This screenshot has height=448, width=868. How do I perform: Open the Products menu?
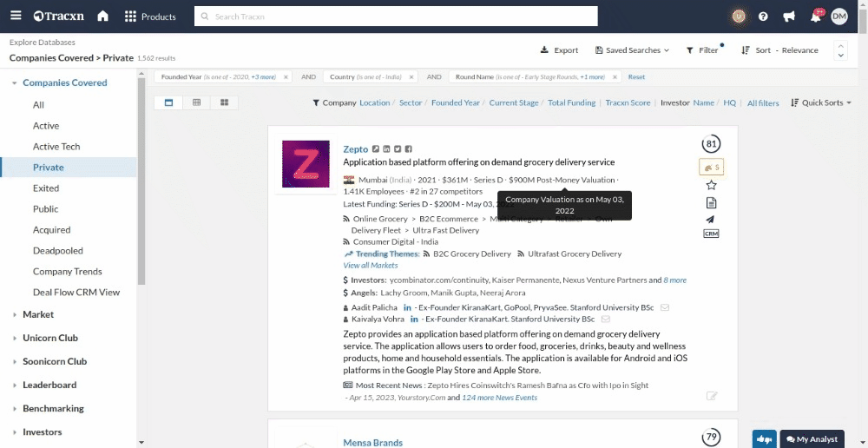(150, 16)
